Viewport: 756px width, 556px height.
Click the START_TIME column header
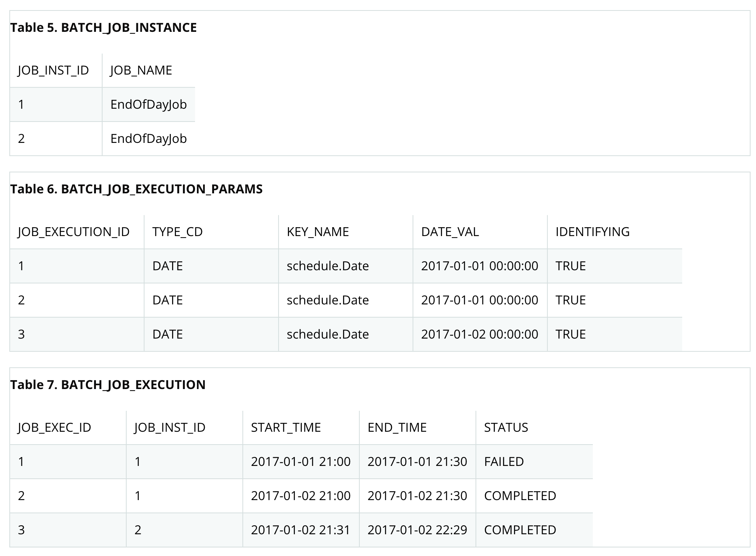click(286, 427)
